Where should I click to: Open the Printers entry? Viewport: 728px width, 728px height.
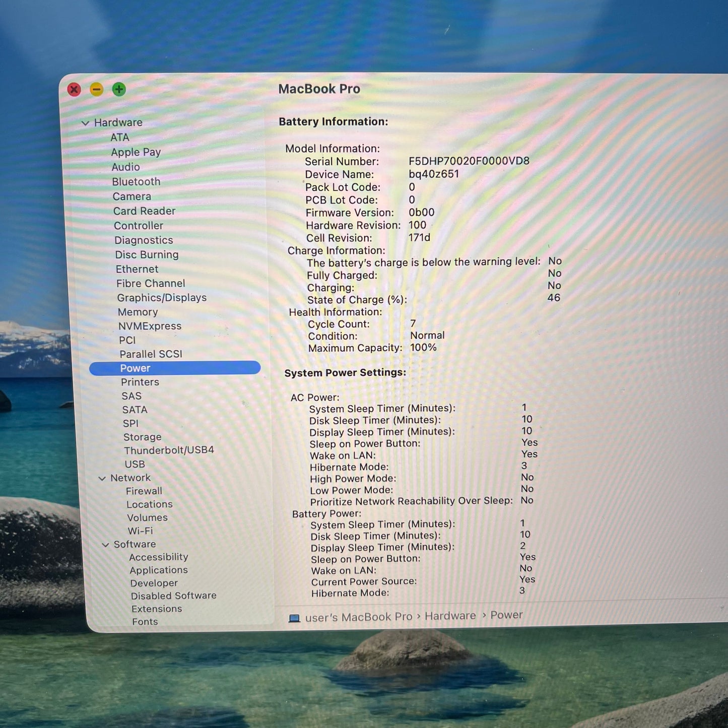[140, 382]
